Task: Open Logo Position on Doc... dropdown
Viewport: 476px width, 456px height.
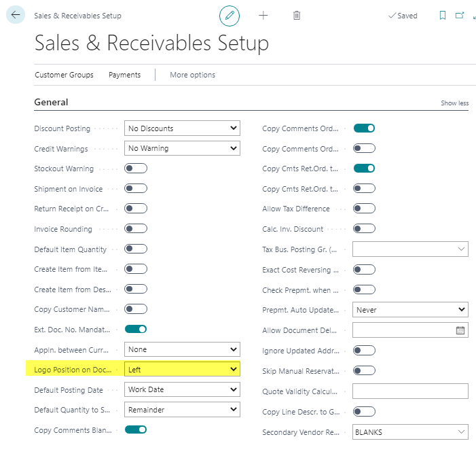Action: 182,370
